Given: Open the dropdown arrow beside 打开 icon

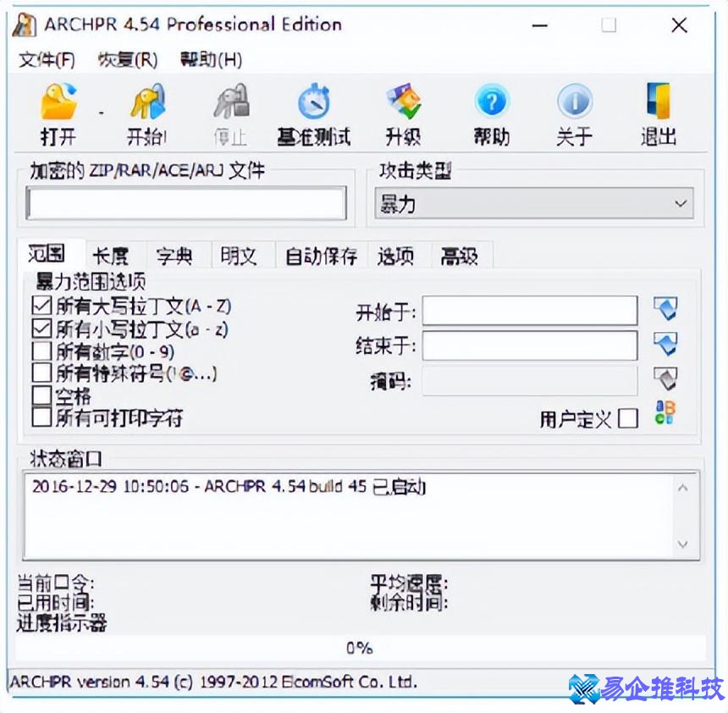Looking at the screenshot, I should point(101,113).
